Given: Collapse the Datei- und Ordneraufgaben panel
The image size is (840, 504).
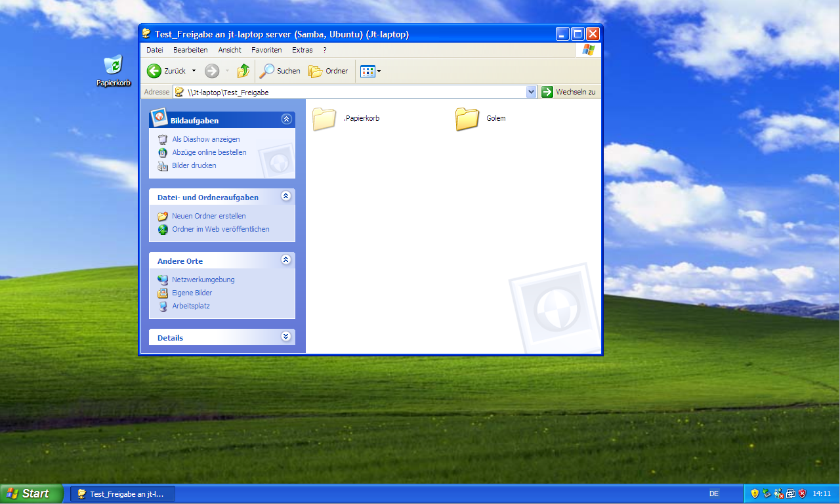Looking at the screenshot, I should (x=285, y=196).
